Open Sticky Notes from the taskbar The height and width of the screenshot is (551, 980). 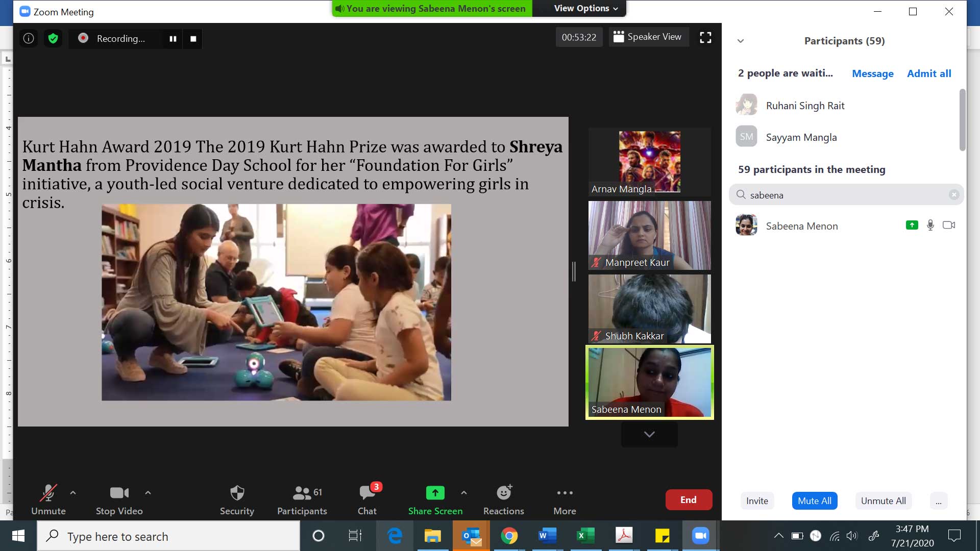[x=662, y=536]
